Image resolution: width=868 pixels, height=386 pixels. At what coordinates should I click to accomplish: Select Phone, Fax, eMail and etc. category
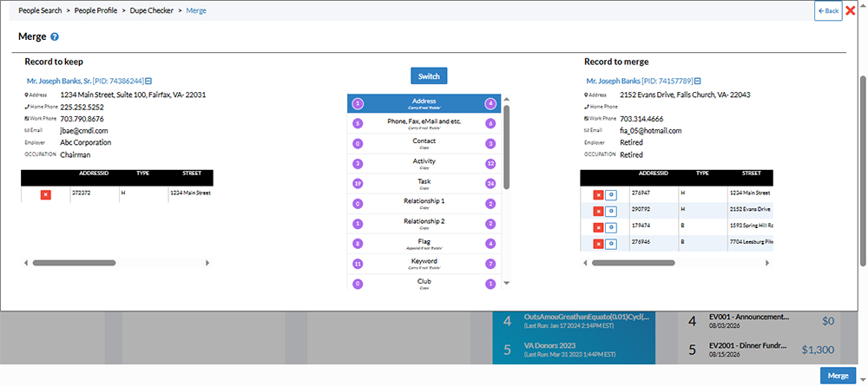tap(424, 124)
